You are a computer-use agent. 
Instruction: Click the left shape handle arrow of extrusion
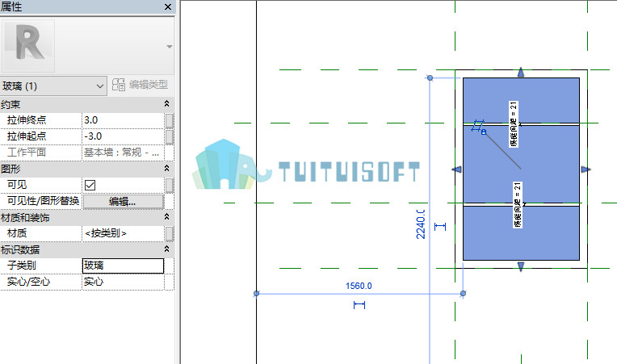[456, 169]
